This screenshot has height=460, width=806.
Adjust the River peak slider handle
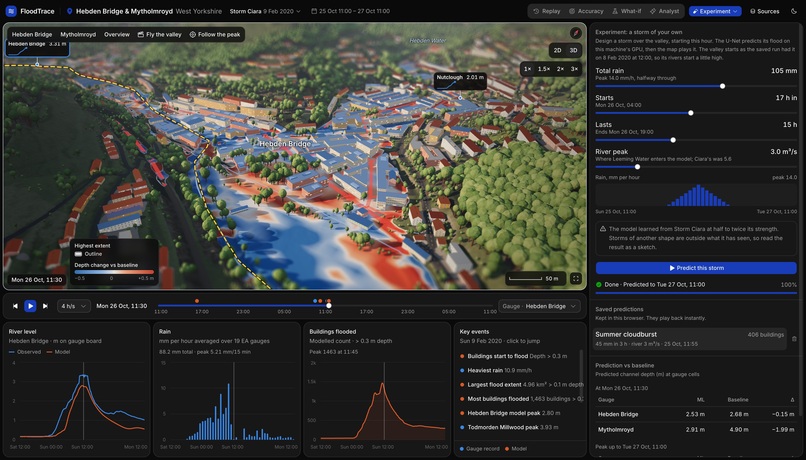[x=637, y=167]
